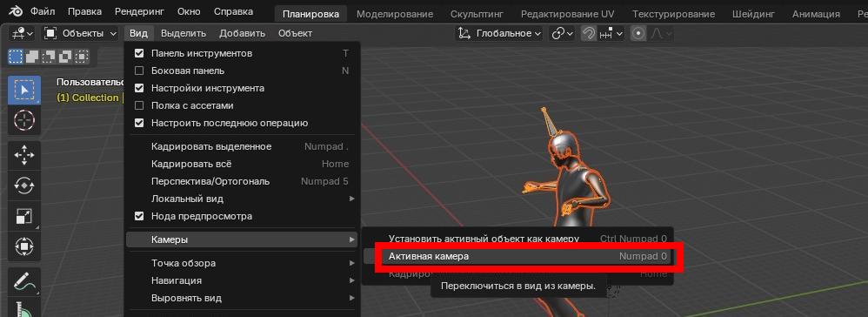Screen dimensions: 868x317
Task: Select the Annotate pencil tool
Action: (23, 281)
